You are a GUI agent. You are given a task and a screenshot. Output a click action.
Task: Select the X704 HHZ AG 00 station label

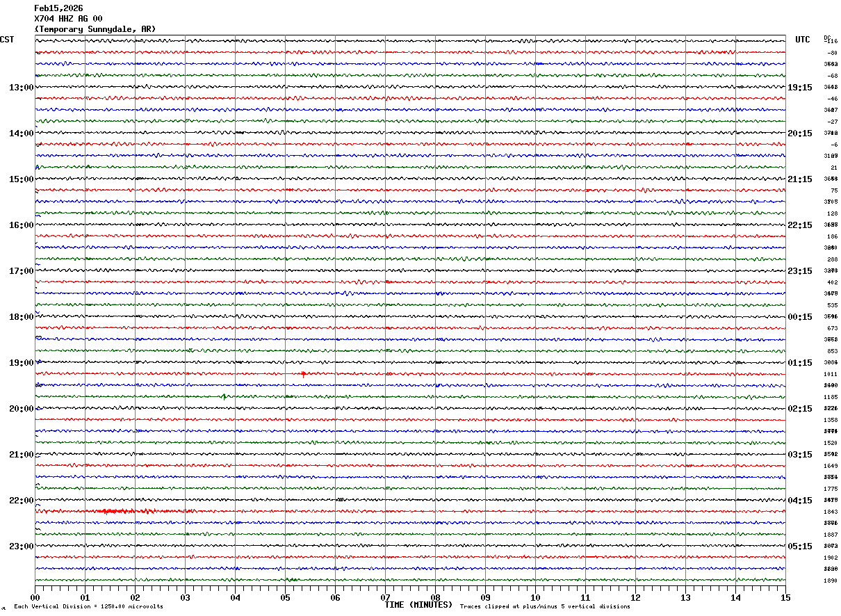click(x=68, y=19)
